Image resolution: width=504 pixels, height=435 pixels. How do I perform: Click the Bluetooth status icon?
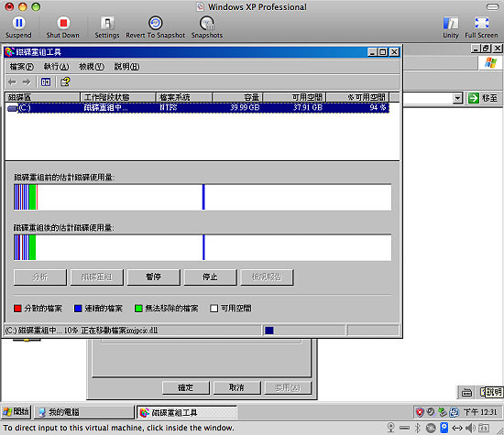pyautogui.click(x=417, y=428)
